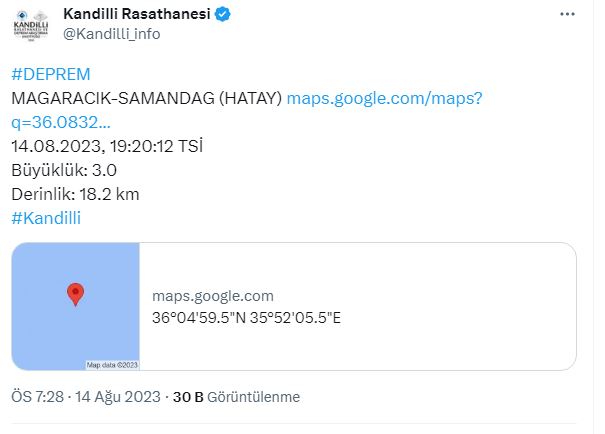
Task: Click the 14.08.2023, 19:20:12 TSİ line
Action: click(x=107, y=146)
